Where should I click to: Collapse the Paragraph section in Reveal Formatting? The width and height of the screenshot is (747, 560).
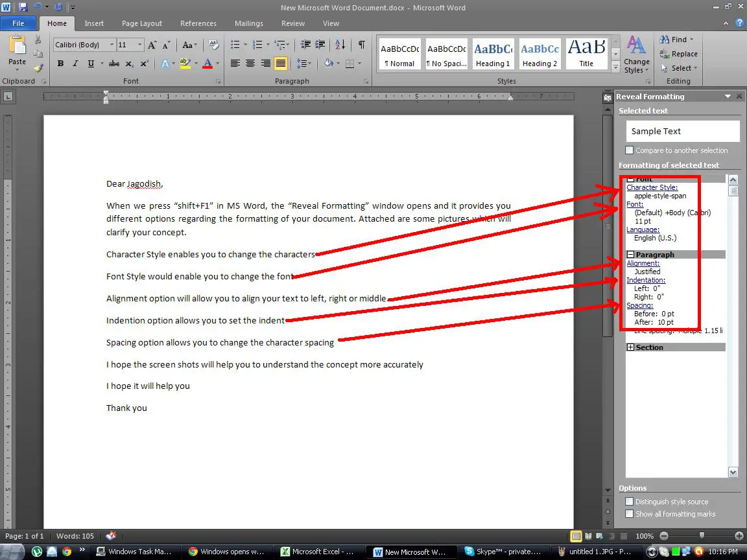pos(631,255)
